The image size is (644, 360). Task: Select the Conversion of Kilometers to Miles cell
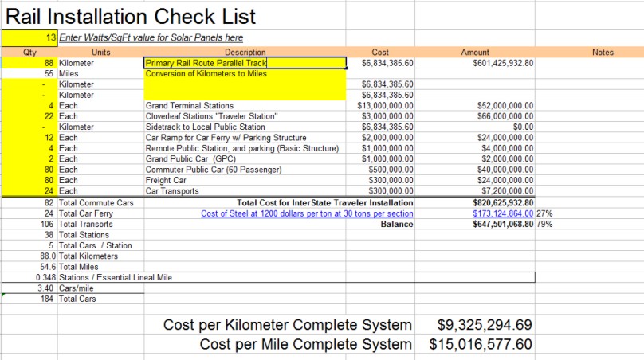(245, 73)
